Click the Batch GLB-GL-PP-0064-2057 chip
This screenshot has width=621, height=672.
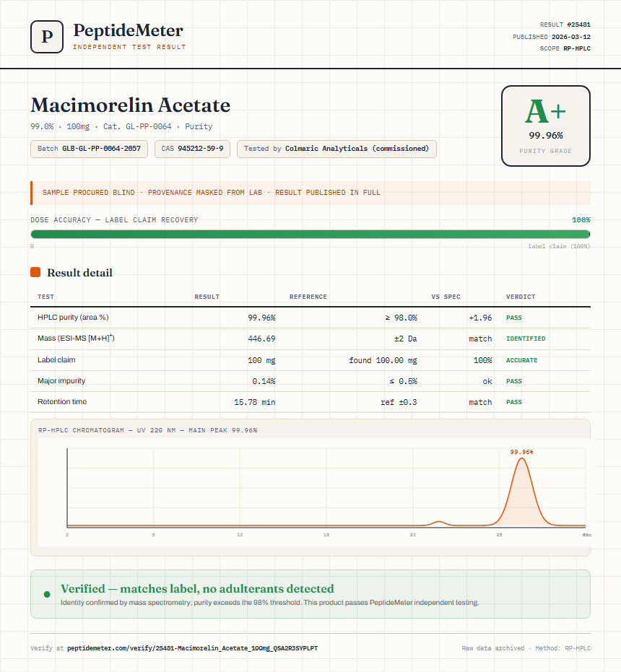90,149
